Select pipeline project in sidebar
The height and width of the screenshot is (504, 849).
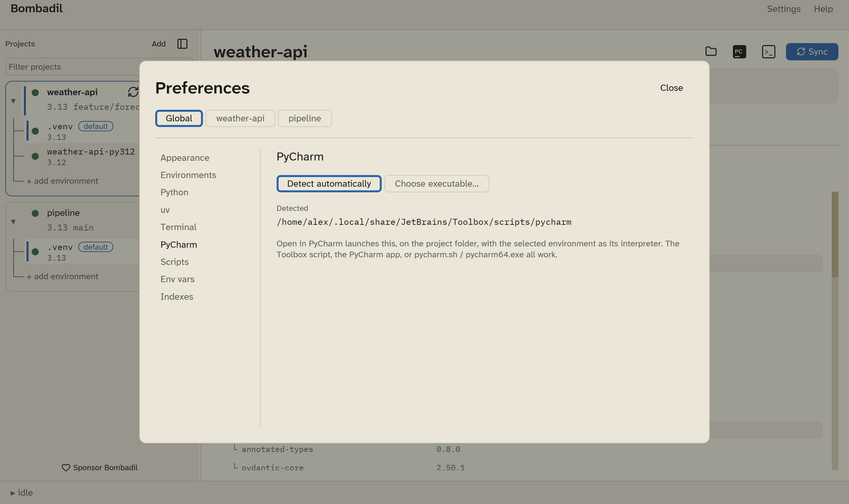[x=63, y=213]
